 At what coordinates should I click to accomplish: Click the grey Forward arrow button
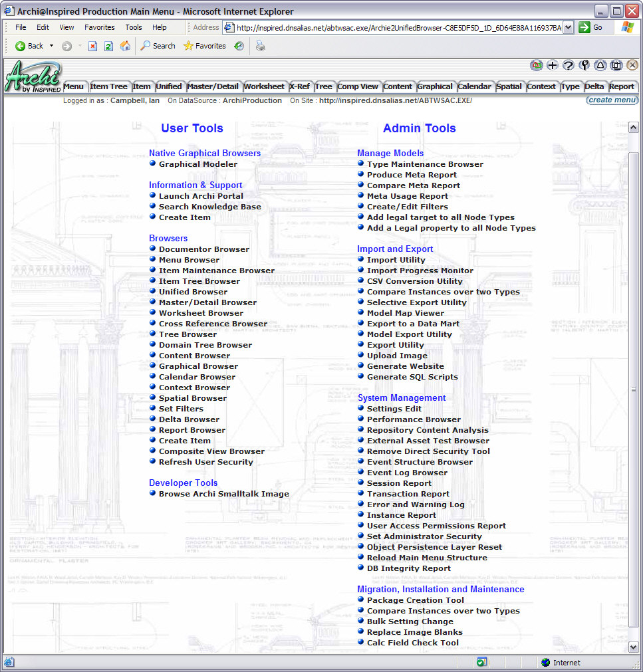click(x=66, y=46)
